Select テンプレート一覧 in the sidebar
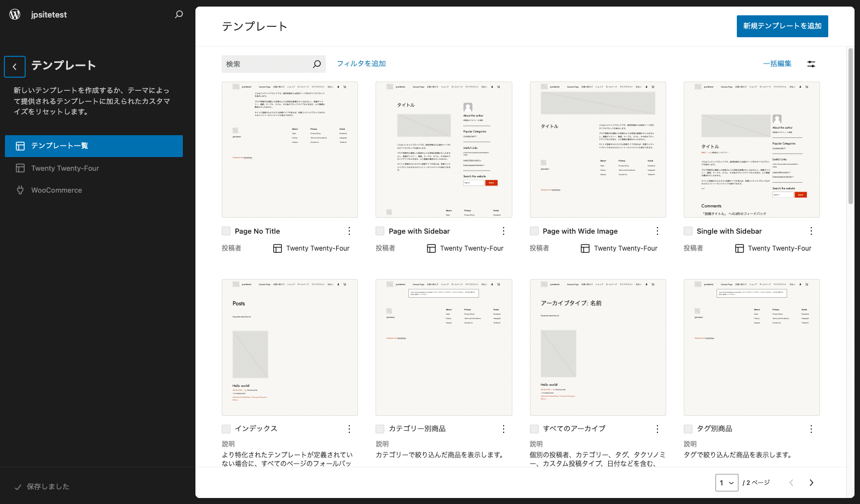 click(x=94, y=146)
